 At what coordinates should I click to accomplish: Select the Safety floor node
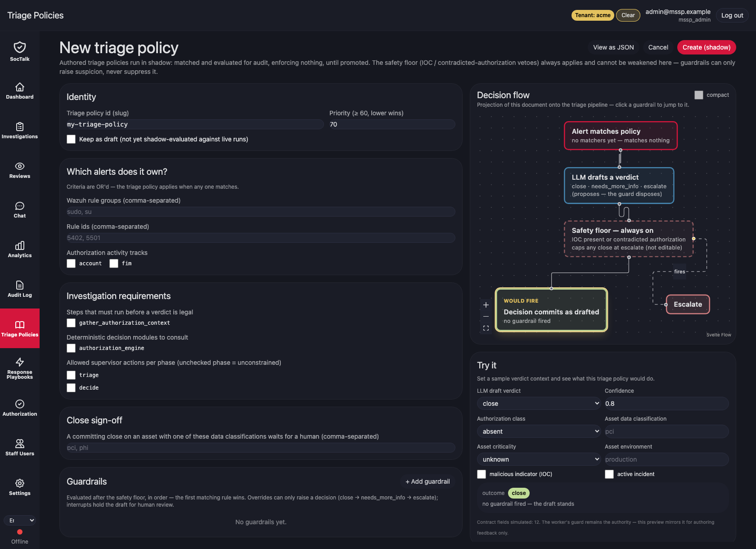(x=629, y=239)
